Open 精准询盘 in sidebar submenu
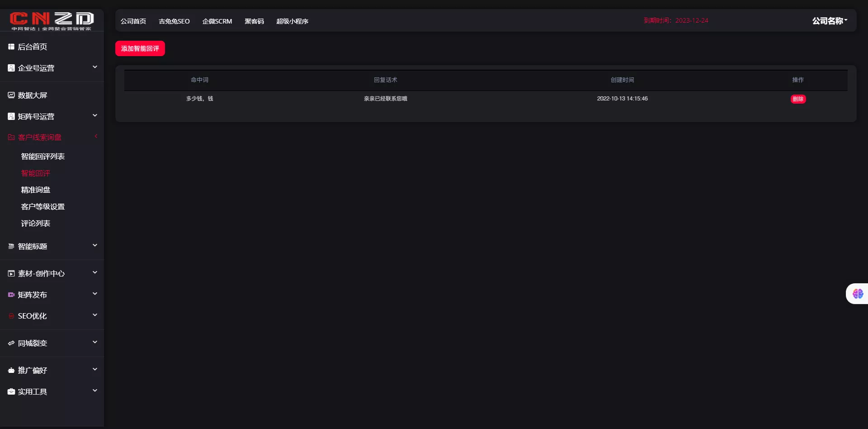 [36, 190]
